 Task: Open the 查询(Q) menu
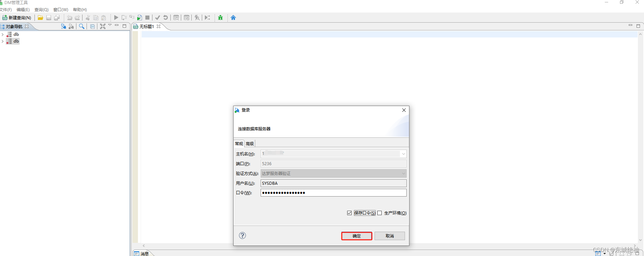[42, 10]
